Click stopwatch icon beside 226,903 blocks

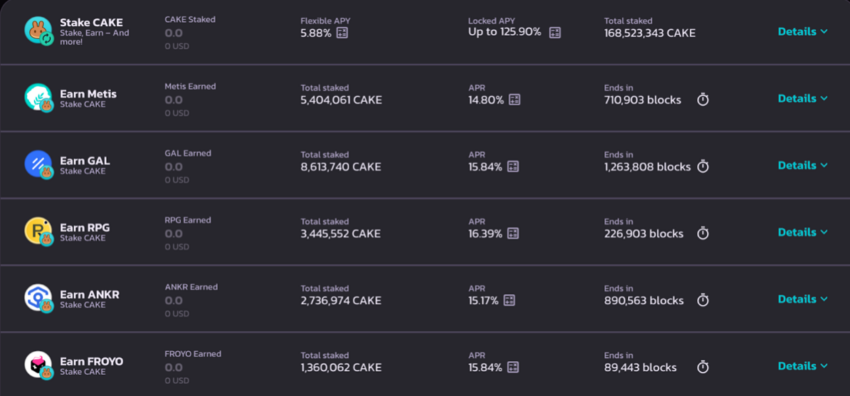click(x=703, y=233)
